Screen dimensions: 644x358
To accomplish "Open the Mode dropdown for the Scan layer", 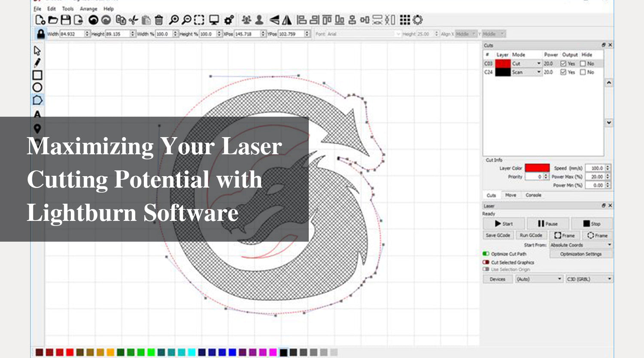I will [538, 72].
